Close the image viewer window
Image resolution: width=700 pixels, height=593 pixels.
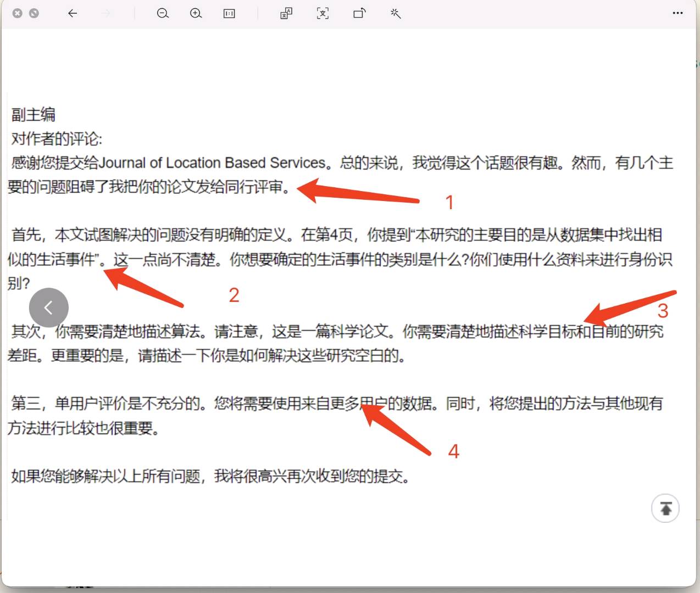click(18, 13)
